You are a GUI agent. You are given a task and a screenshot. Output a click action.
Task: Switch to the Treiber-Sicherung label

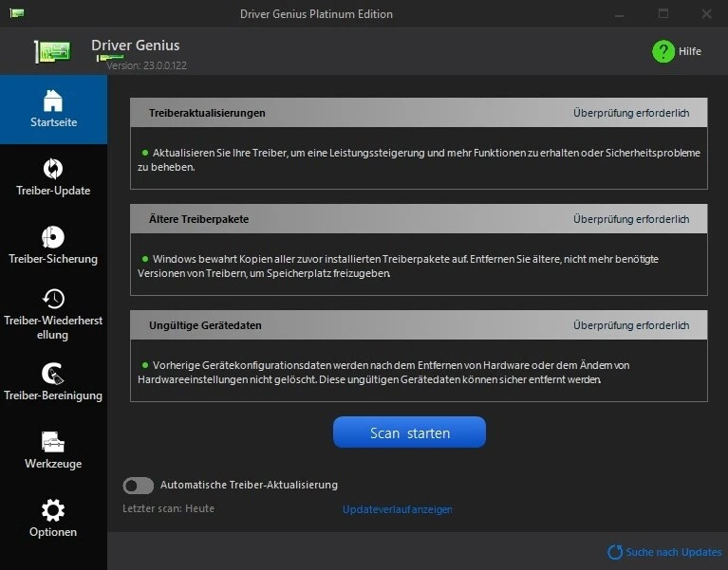[x=53, y=259]
